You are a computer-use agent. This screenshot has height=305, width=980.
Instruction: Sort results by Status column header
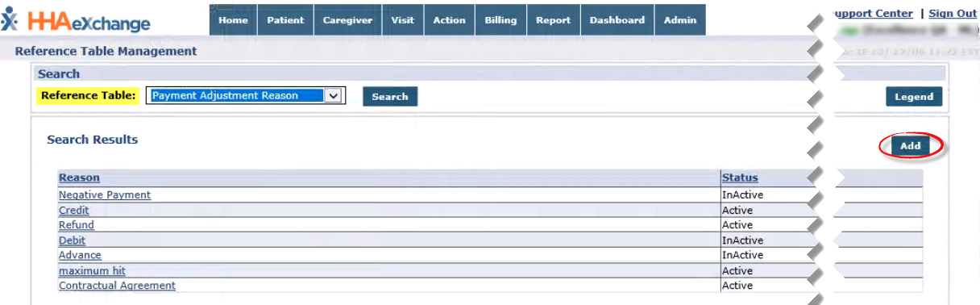(740, 178)
